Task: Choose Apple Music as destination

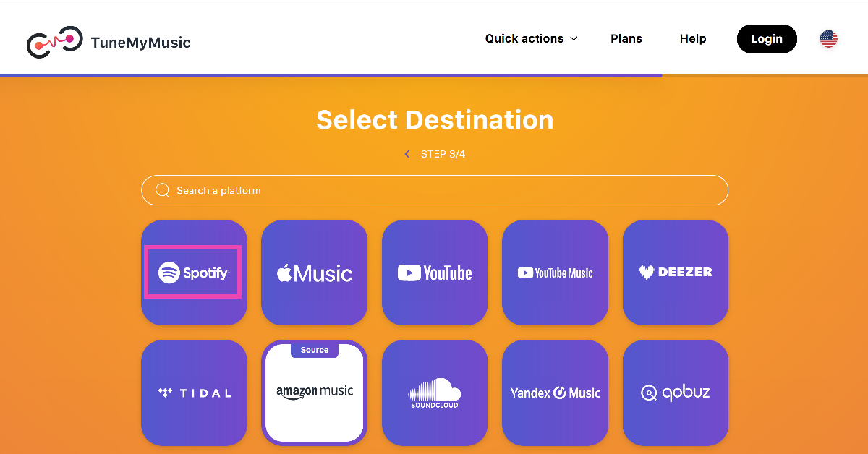Action: tap(314, 273)
